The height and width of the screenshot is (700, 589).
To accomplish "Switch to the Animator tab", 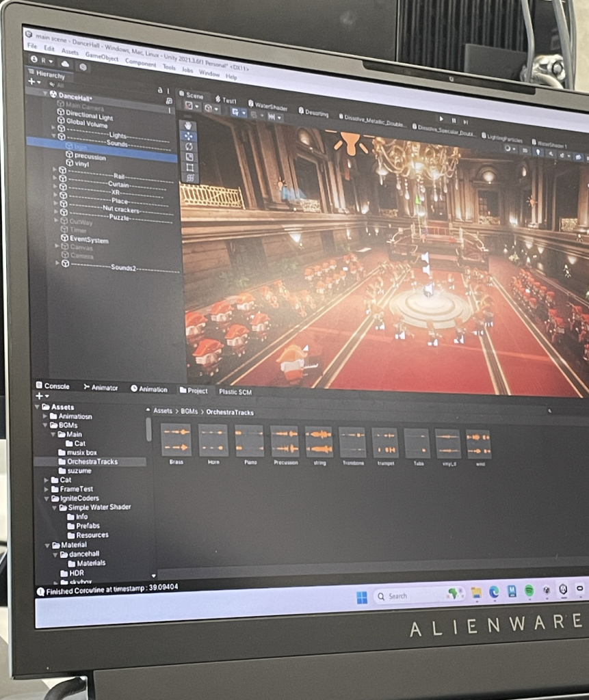I will (x=101, y=388).
